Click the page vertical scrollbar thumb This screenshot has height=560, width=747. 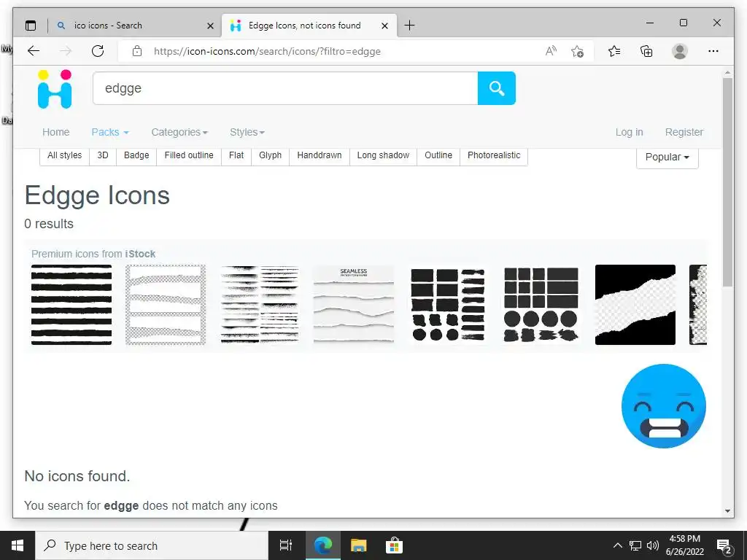[727, 182]
